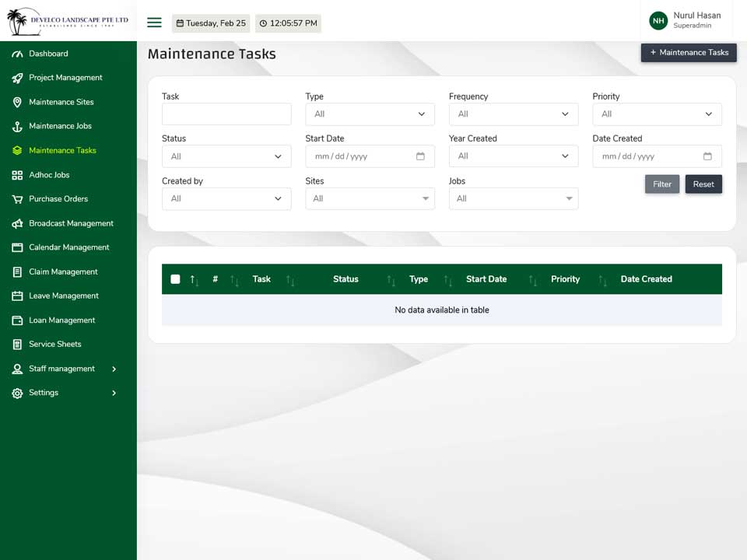
Task: Click the Maintenance Sites pin icon
Action: click(17, 103)
